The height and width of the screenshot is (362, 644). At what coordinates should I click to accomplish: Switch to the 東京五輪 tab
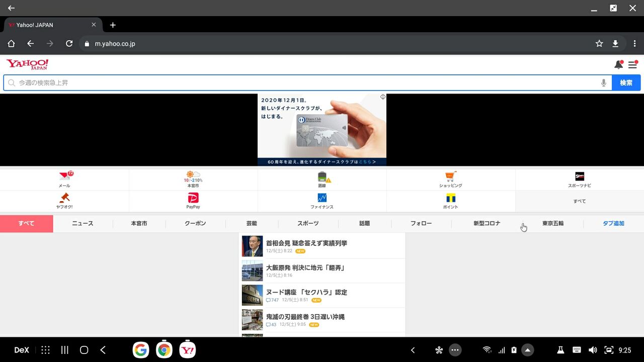[x=553, y=224]
